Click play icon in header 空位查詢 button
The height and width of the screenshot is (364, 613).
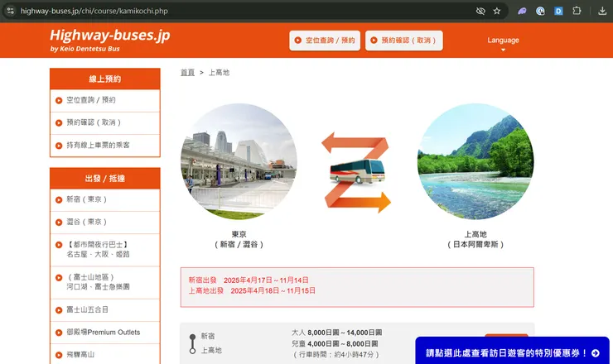(x=298, y=41)
